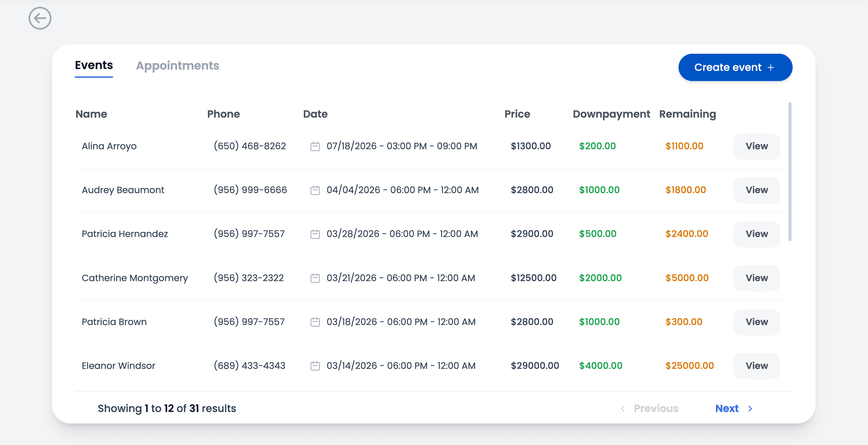This screenshot has width=868, height=445.
Task: View Alina Arroyo's event details
Action: click(757, 146)
